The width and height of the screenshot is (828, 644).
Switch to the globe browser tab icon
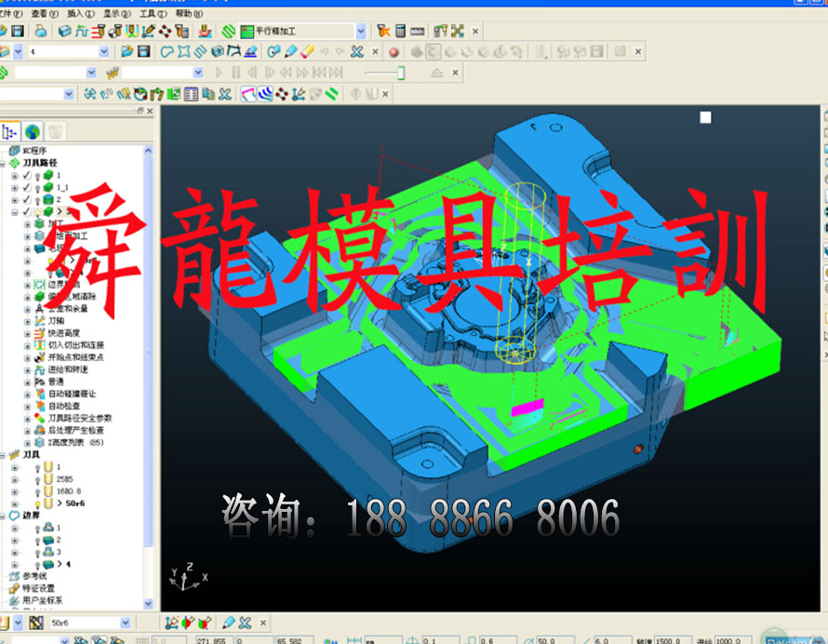pyautogui.click(x=33, y=131)
